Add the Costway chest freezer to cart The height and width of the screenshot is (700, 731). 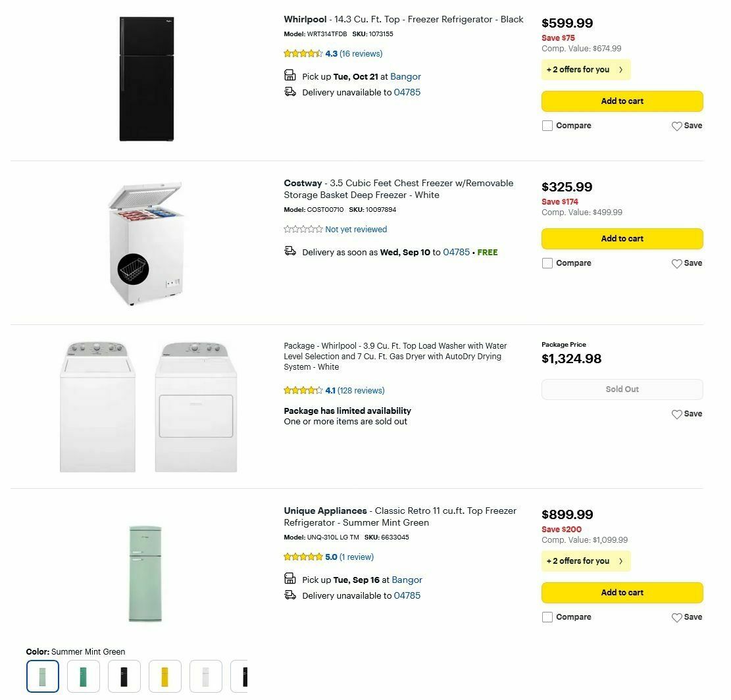pyautogui.click(x=621, y=238)
